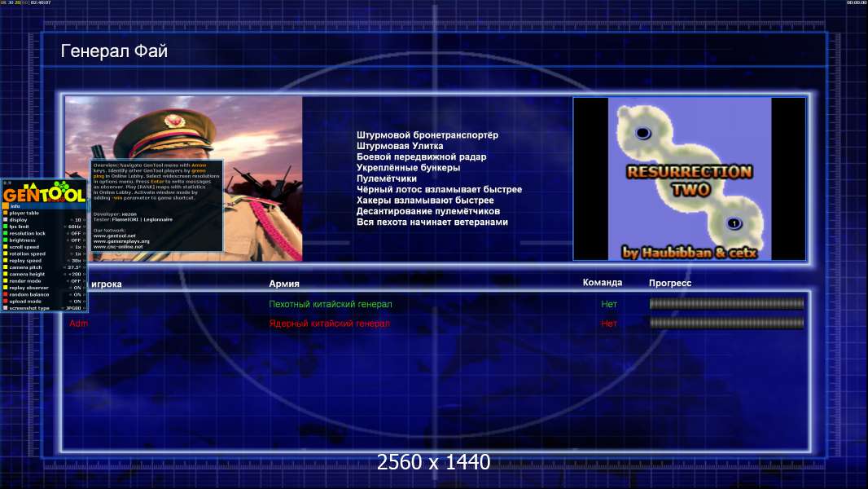Click the Resurrection Two map preview
The width and height of the screenshot is (868, 489).
tap(689, 178)
